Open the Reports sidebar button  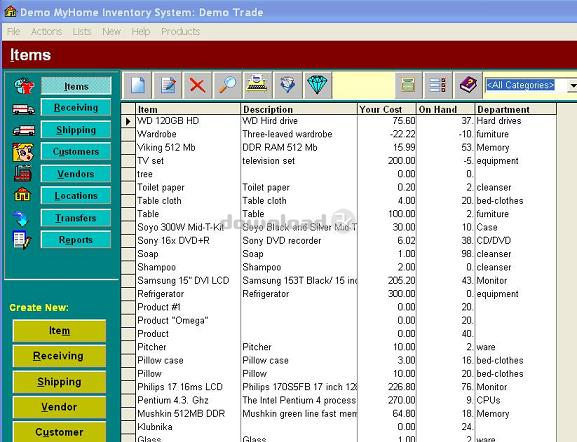tap(76, 240)
